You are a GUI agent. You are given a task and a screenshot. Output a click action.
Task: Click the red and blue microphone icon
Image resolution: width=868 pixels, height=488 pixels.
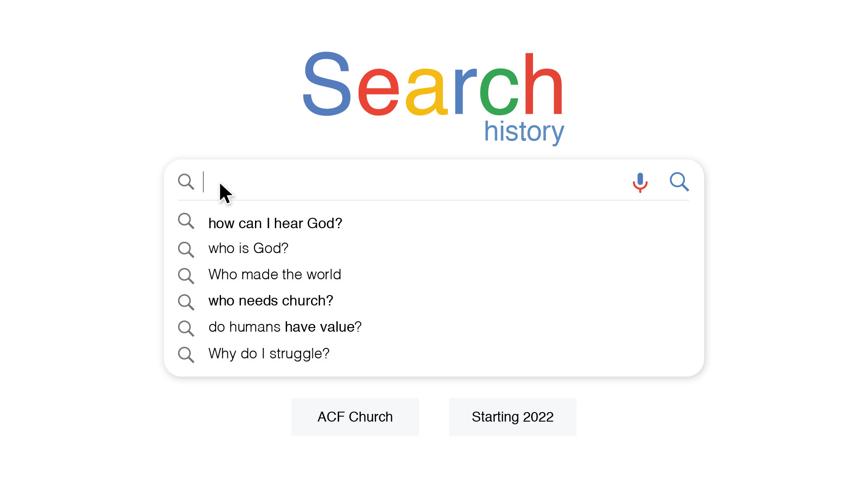pos(640,183)
